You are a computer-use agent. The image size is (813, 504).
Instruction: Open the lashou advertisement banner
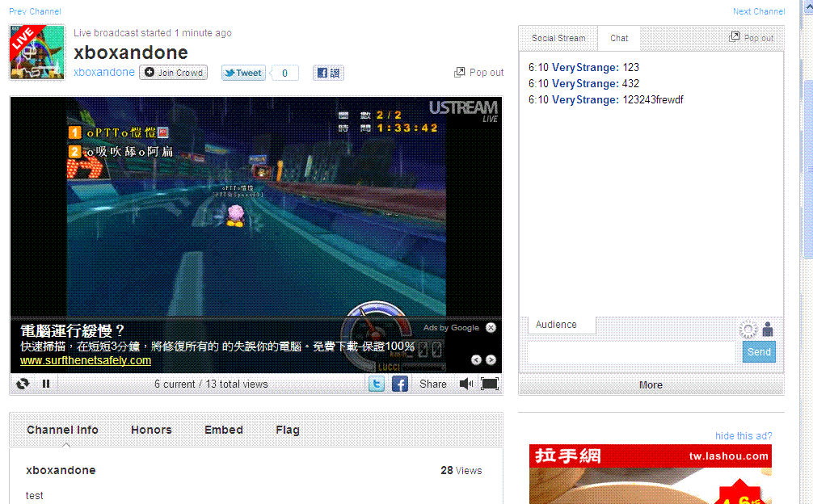tap(651, 474)
